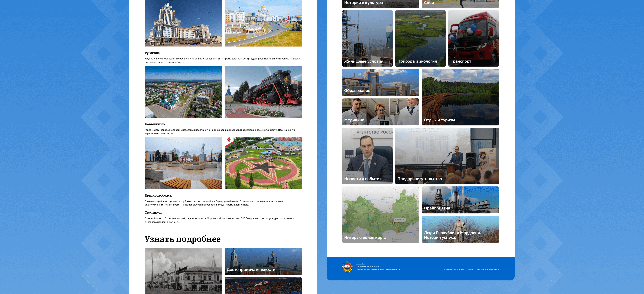Open the Жилищные условия tile
Viewport: 644px width, 294px height.
pos(367,38)
